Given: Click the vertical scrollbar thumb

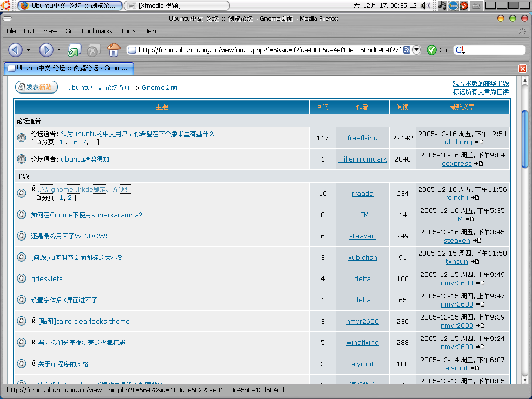Looking at the screenshot, I should pyautogui.click(x=525, y=139).
